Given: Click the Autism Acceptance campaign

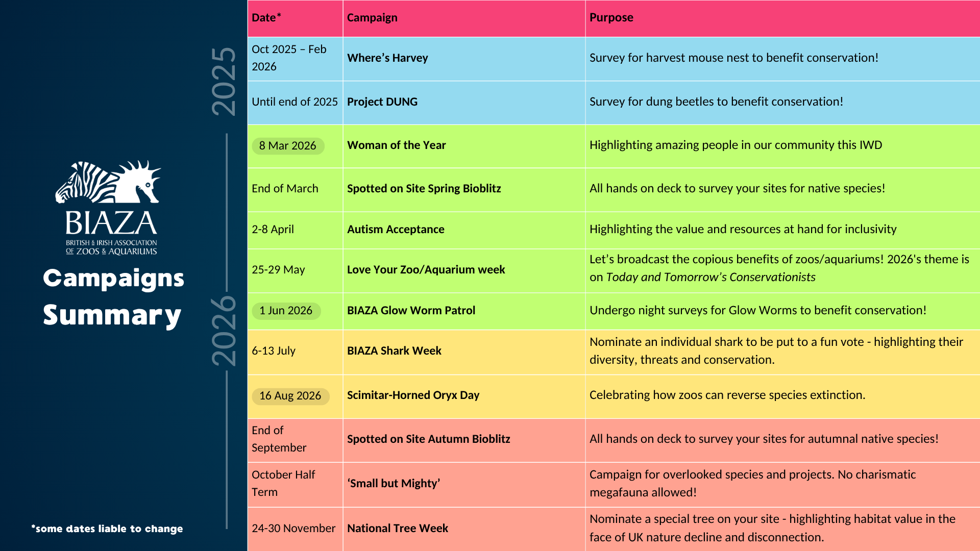Looking at the screenshot, I should click(x=396, y=230).
